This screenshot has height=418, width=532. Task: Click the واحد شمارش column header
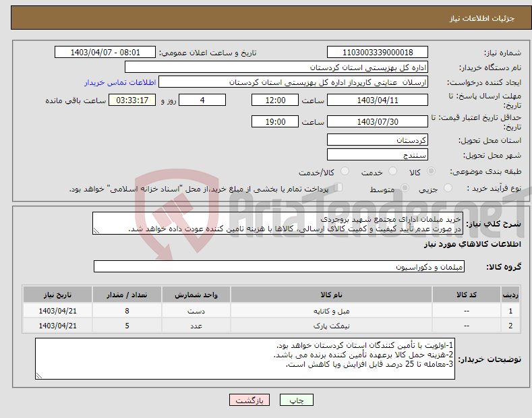point(196,295)
